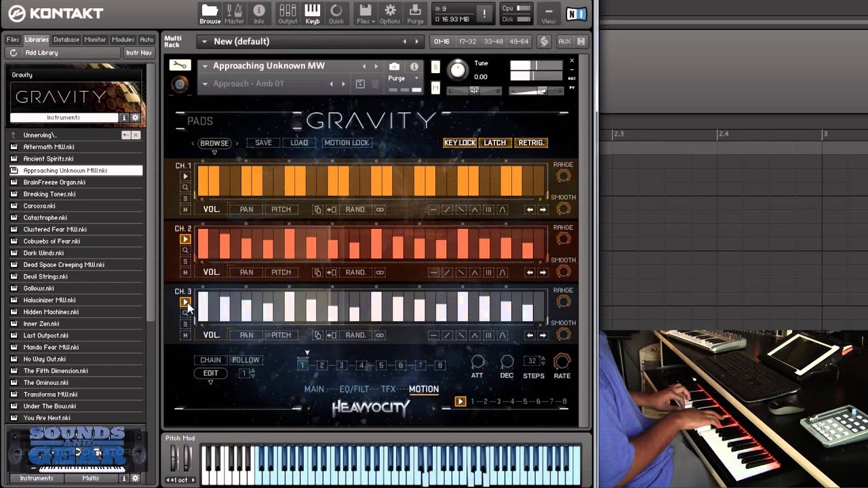The height and width of the screenshot is (488, 868).
Task: Click CH. 1 copy pattern icon
Action: coord(317,209)
